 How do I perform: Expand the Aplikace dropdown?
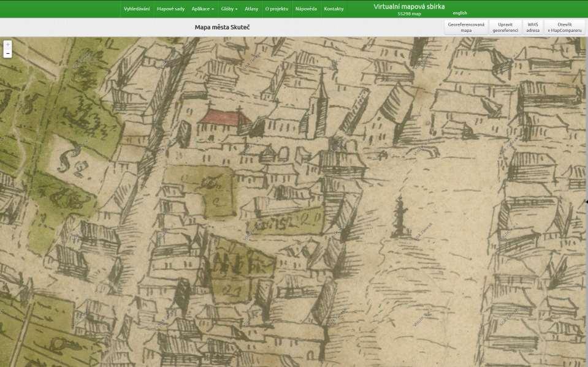pos(202,9)
